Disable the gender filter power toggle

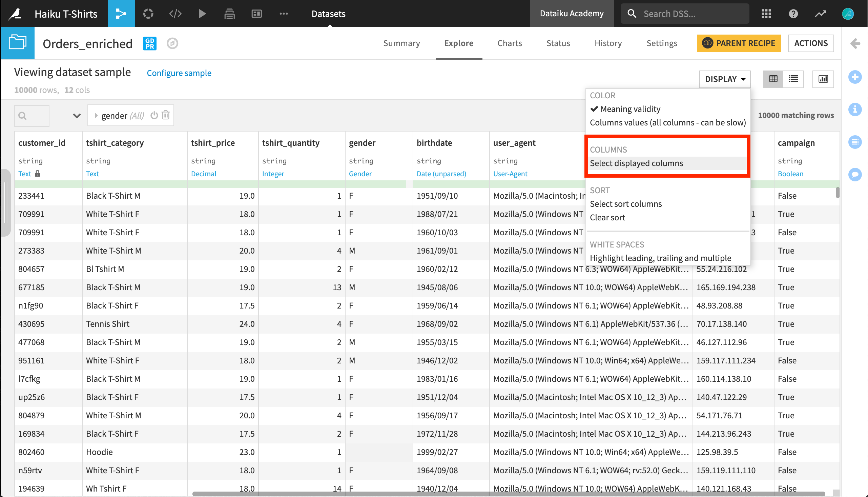click(154, 115)
